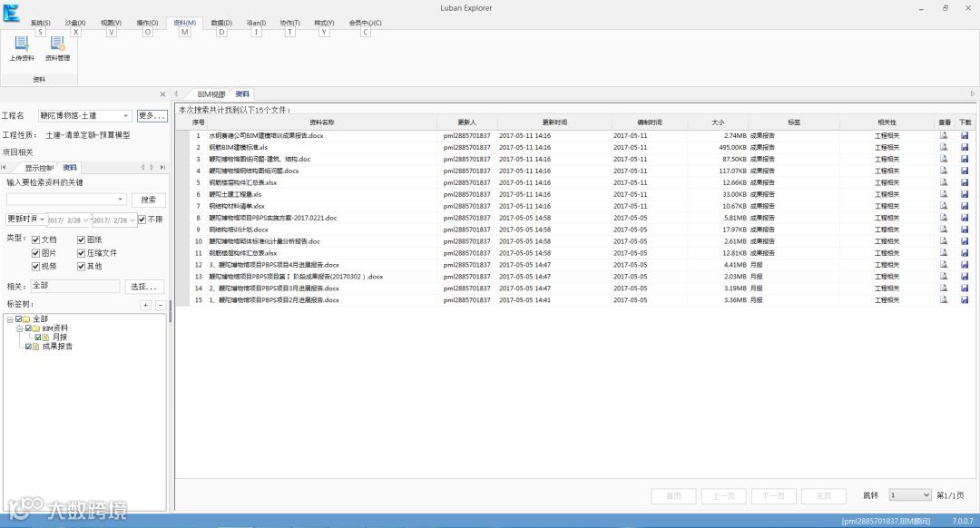Viewport: 980px width, 528px height.
Task: Open the search keyword combo box dropdown
Action: tap(120, 200)
